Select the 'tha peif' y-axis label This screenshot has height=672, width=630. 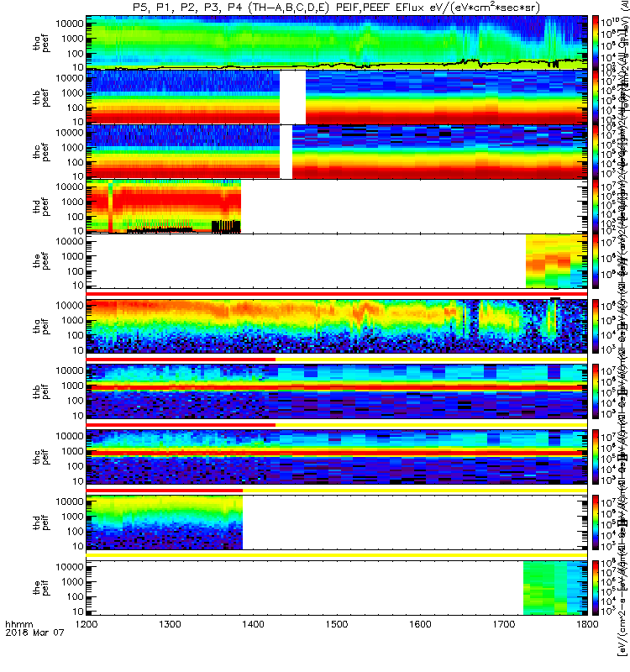pyautogui.click(x=41, y=327)
